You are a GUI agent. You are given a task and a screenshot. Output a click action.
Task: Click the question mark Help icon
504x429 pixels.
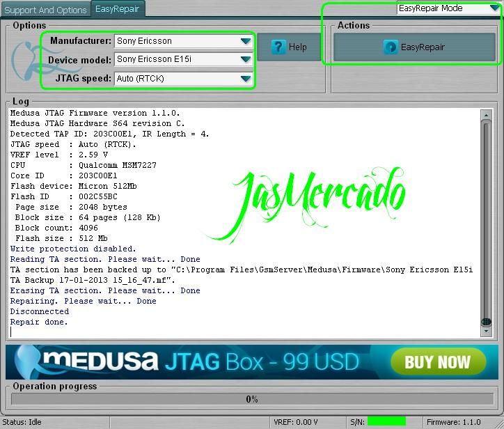tap(278, 47)
